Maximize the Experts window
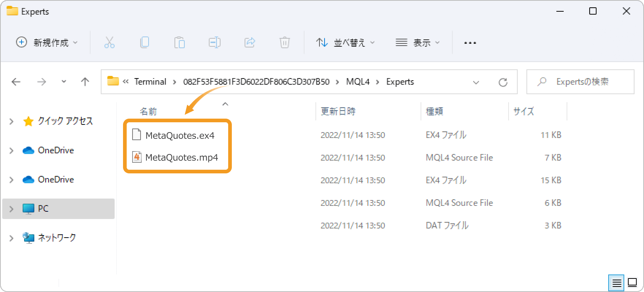Viewport: 644px width, 292px height. (593, 11)
